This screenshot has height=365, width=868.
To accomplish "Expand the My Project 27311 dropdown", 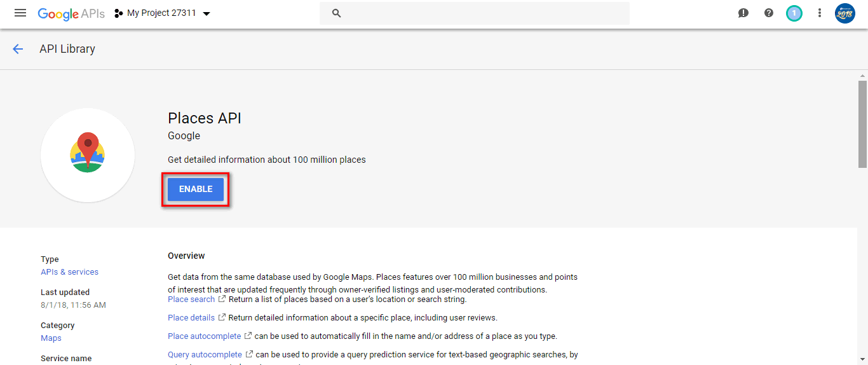I will click(206, 13).
